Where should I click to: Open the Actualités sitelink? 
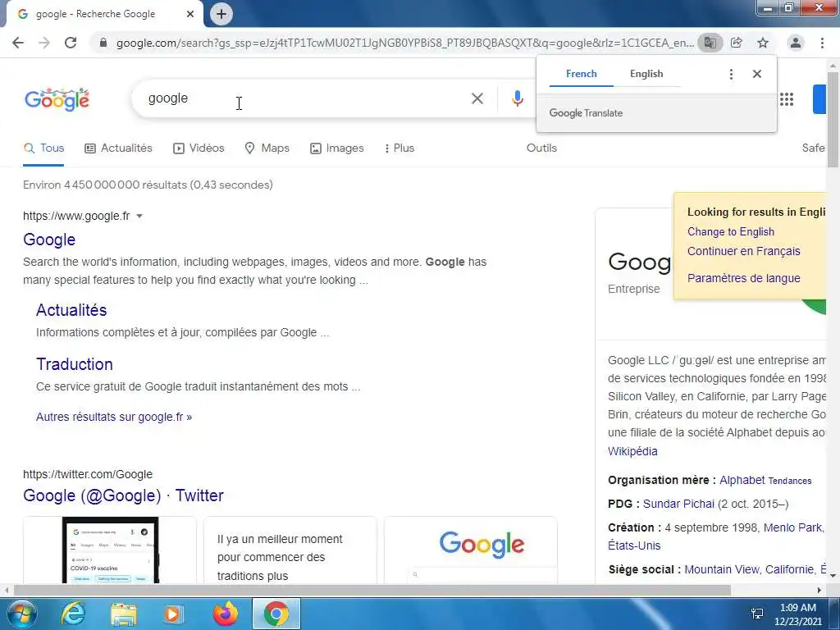pyautogui.click(x=71, y=310)
